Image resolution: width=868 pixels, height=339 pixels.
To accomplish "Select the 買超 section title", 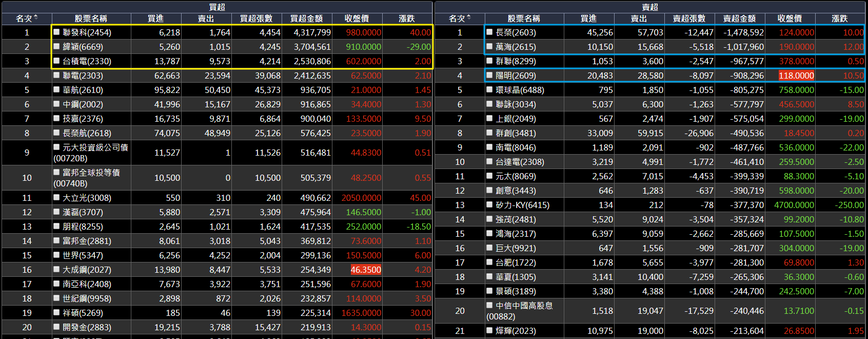I will [x=217, y=7].
